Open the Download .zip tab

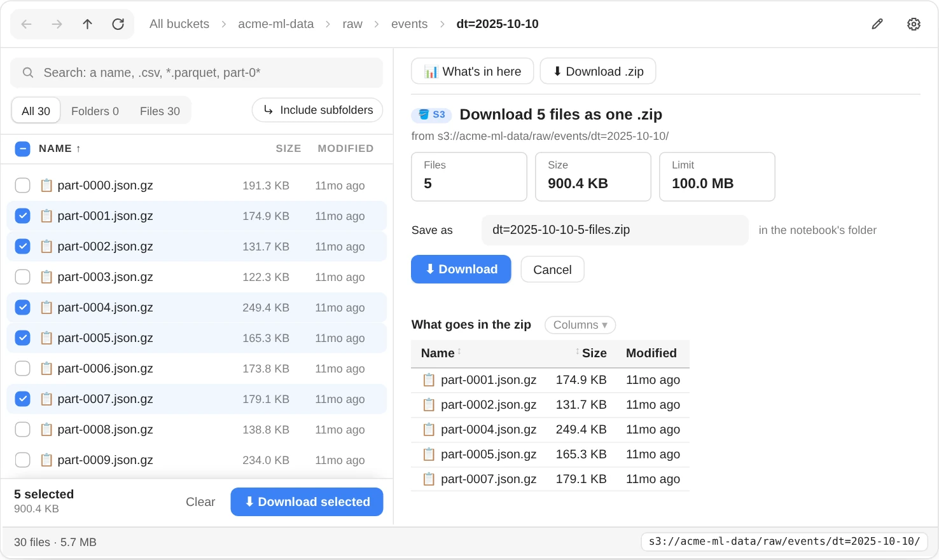pyautogui.click(x=598, y=71)
